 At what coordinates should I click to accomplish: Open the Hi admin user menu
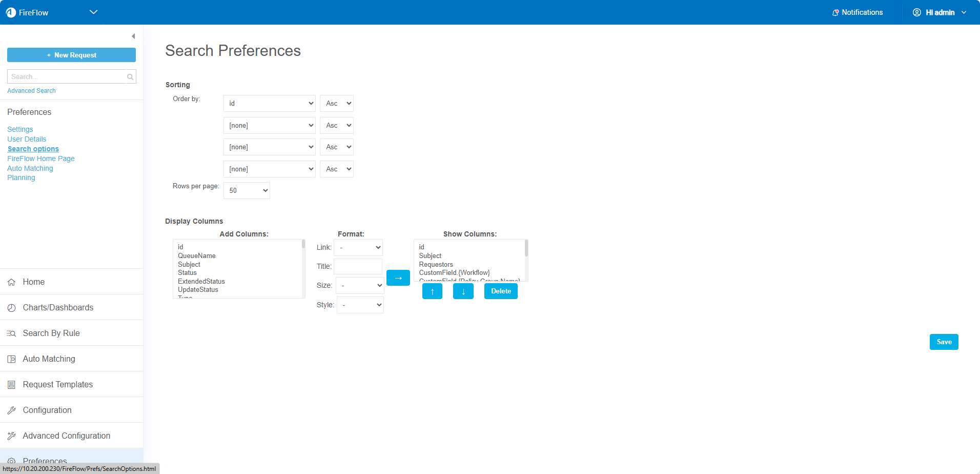[940, 13]
